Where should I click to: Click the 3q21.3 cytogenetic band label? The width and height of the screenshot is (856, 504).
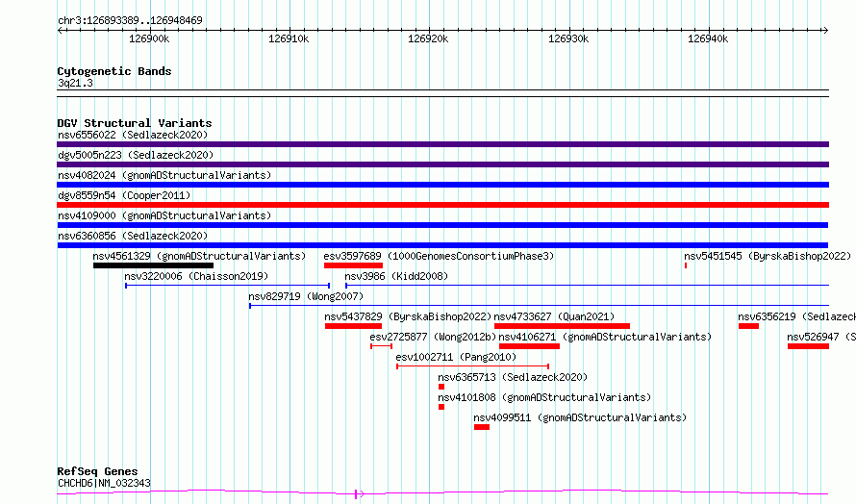(75, 83)
